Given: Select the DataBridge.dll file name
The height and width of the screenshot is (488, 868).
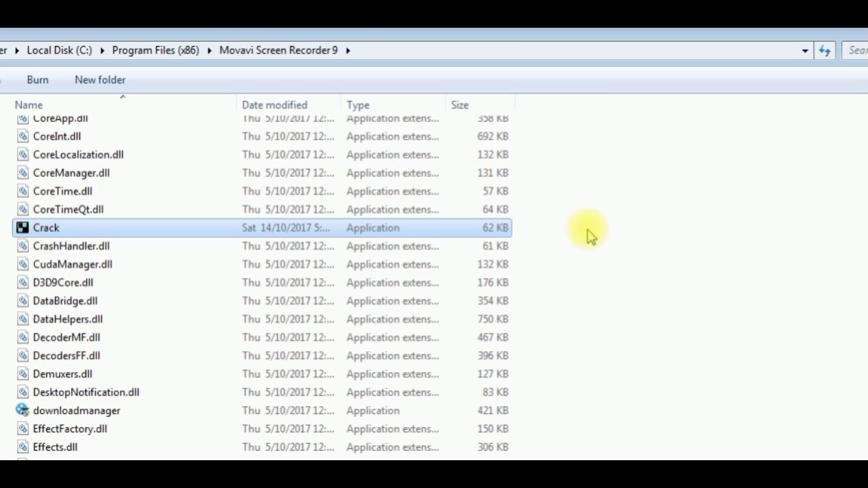Looking at the screenshot, I should click(x=65, y=301).
